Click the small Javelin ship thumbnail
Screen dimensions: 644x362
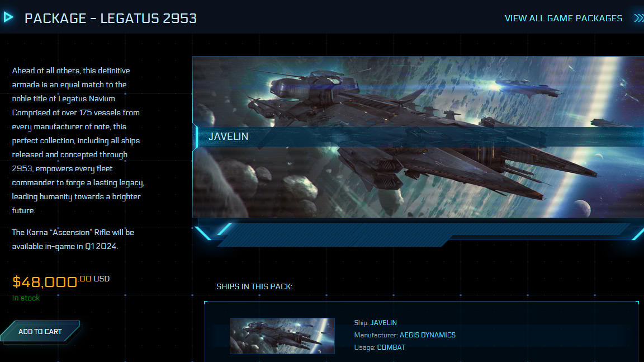tap(282, 336)
